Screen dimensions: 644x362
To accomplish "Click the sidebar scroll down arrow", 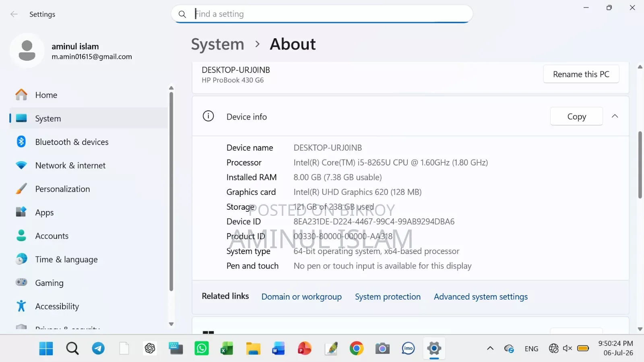I will [171, 324].
